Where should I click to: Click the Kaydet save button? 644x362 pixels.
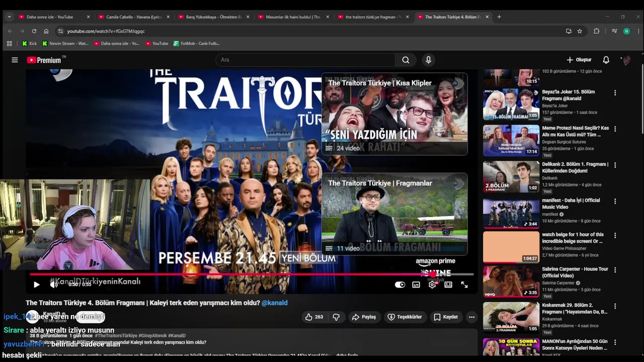pos(446,317)
